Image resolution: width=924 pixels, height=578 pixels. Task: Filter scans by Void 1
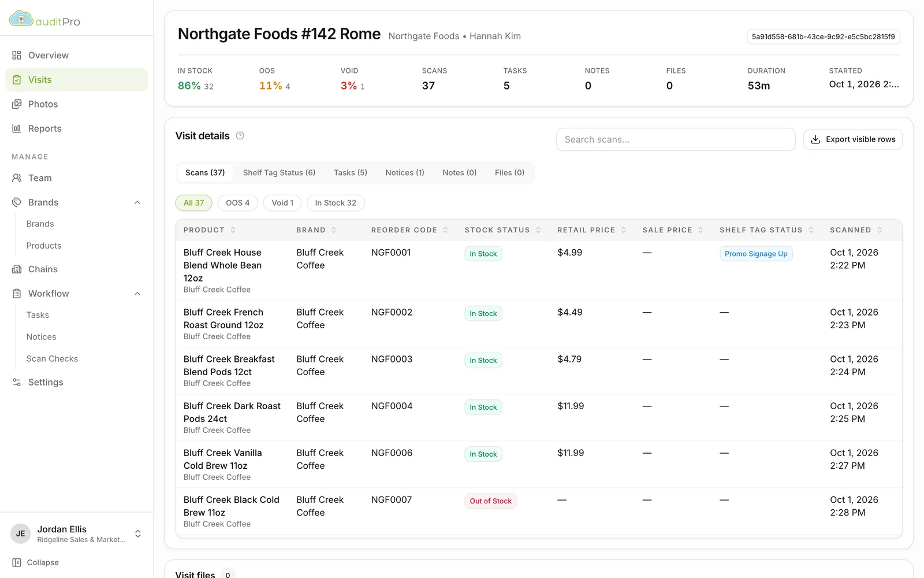click(282, 203)
